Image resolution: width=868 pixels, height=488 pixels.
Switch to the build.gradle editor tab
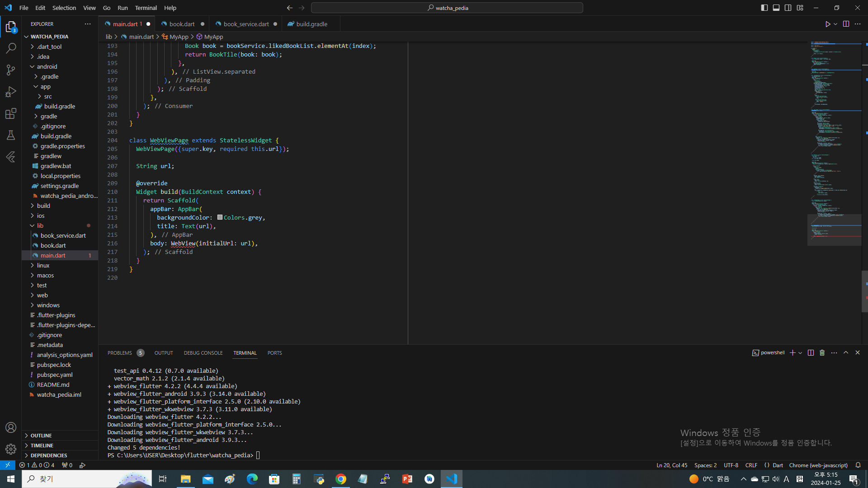point(311,24)
